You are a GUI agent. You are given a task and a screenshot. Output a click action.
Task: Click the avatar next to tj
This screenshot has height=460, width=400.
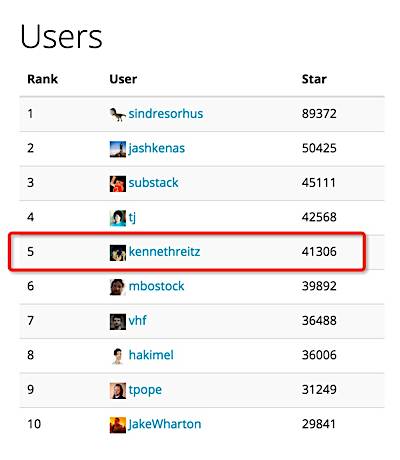point(118,218)
